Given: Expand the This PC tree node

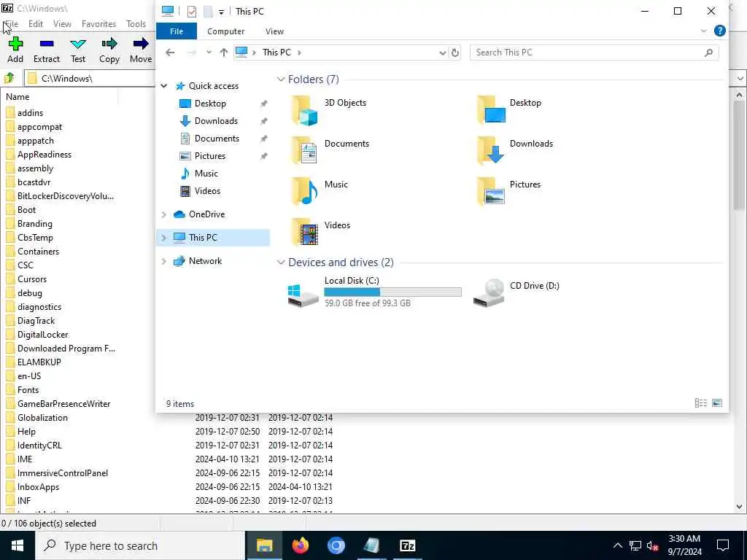Looking at the screenshot, I should point(164,238).
